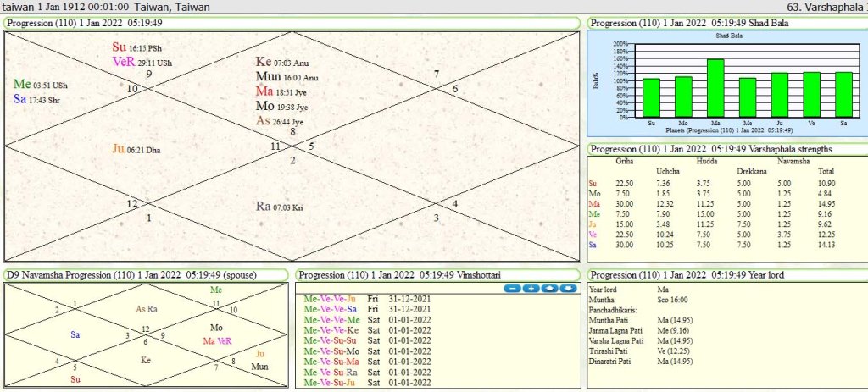Click Rahu (Ra 07:03 Kri) in main chart
Image resolution: width=868 pixels, height=392 pixels.
(279, 207)
